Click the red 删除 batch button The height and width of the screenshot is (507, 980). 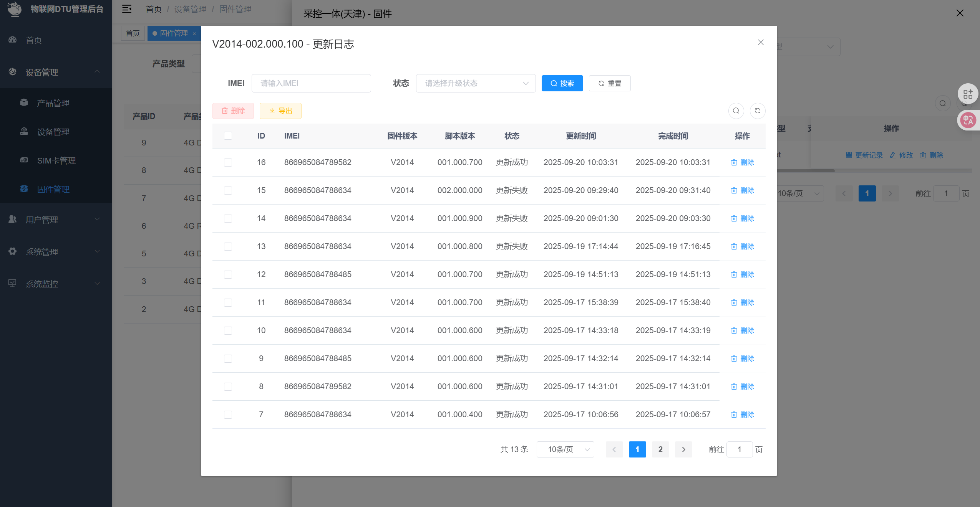point(233,111)
